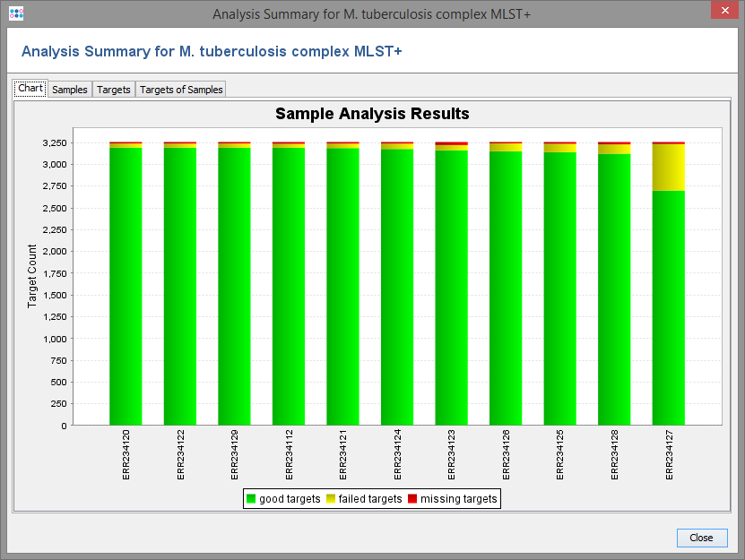Click the Sample Analysis Results chart title
The height and width of the screenshot is (560, 745).
tap(372, 114)
